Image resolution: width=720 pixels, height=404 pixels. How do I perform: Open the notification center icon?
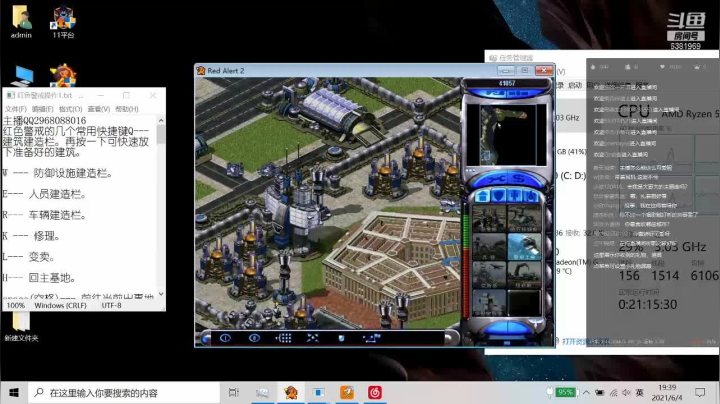click(x=700, y=393)
